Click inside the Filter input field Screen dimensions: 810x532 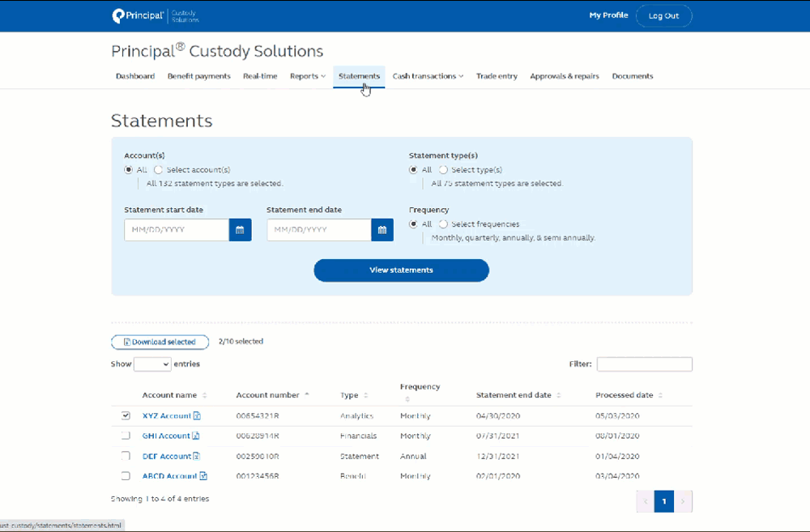click(644, 364)
